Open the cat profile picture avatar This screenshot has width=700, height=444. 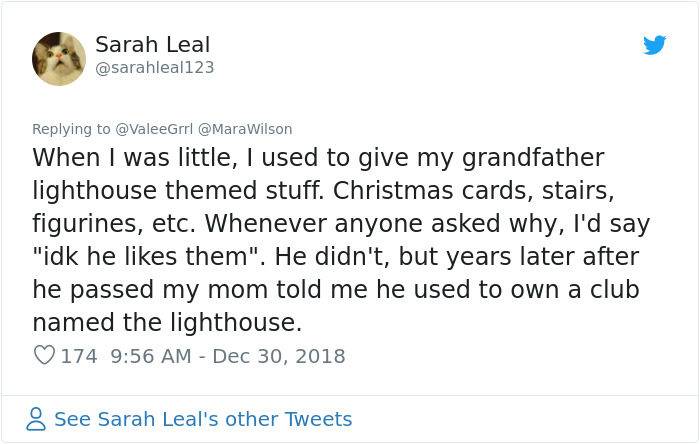tap(58, 58)
